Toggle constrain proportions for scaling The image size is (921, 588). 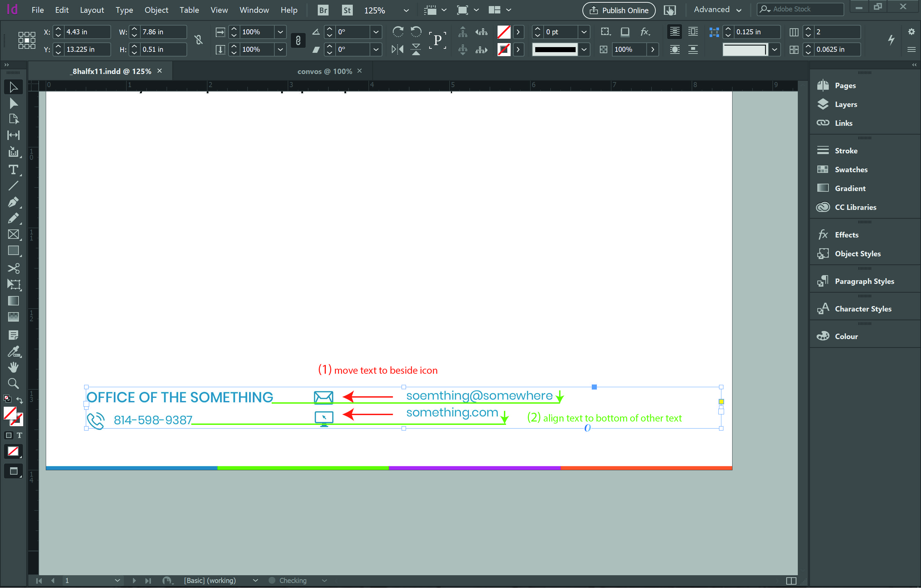click(298, 40)
